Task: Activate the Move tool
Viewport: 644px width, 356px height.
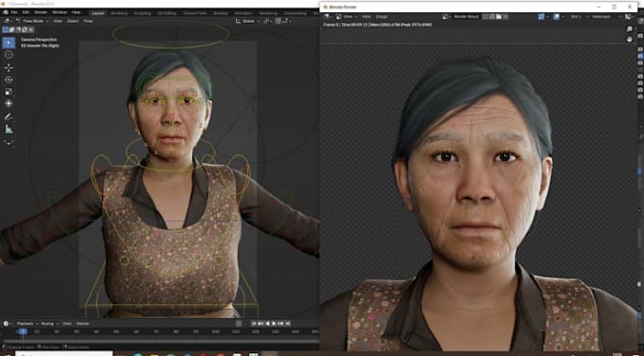Action: pyautogui.click(x=9, y=67)
